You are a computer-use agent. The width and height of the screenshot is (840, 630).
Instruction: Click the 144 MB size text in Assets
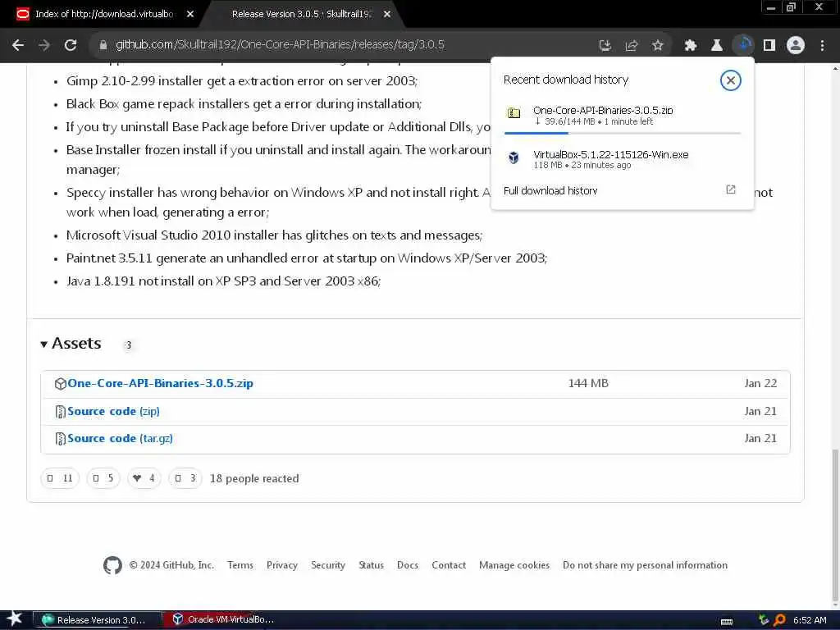pyautogui.click(x=588, y=384)
